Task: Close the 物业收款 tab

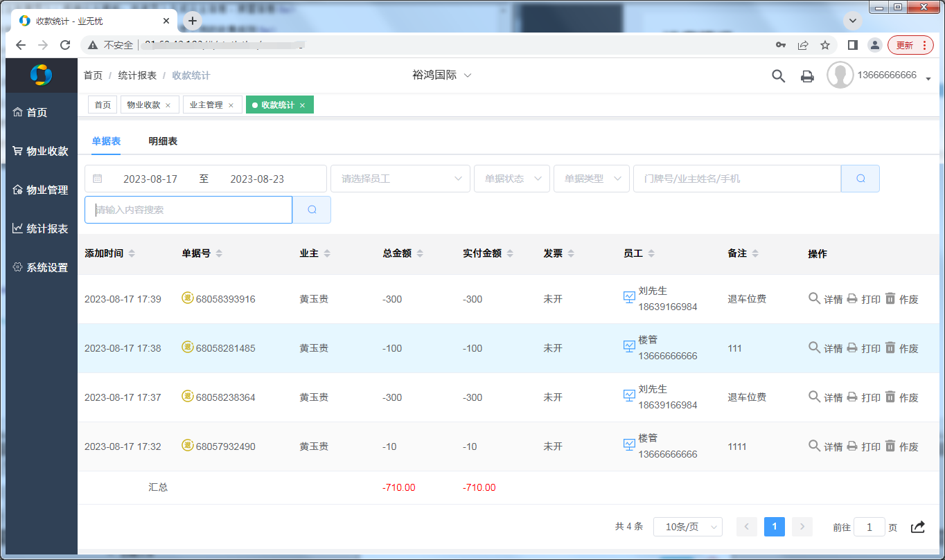Action: 168,105
